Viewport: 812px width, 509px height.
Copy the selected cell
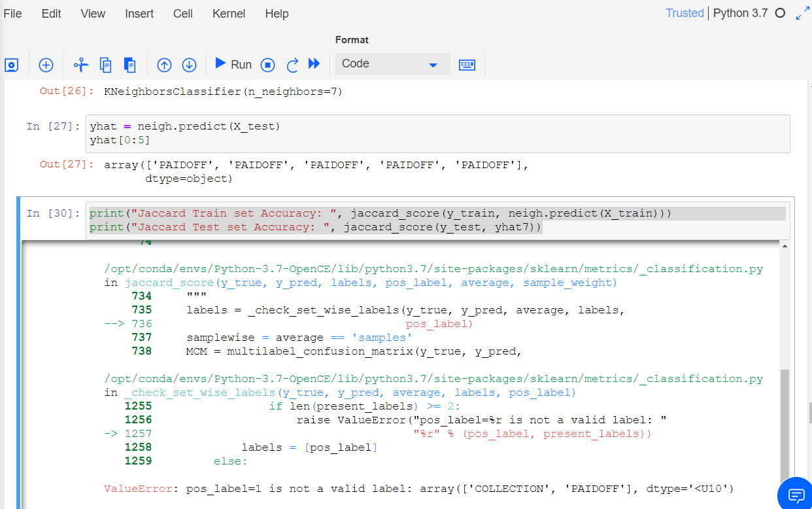(105, 65)
